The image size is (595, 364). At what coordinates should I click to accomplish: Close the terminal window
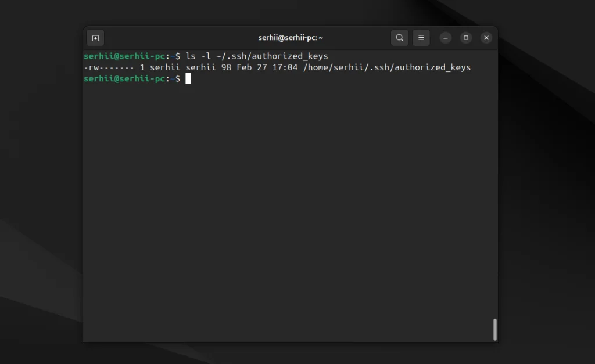click(486, 38)
